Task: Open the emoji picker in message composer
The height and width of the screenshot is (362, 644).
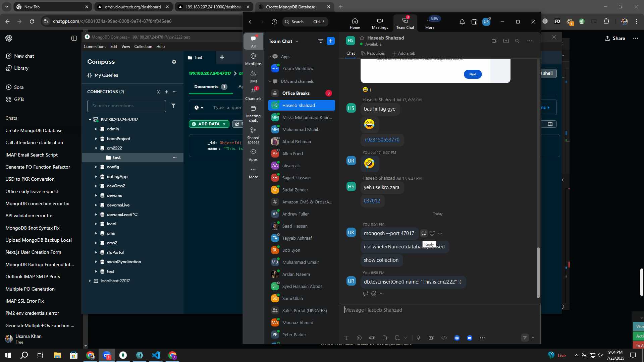Action: [359, 338]
